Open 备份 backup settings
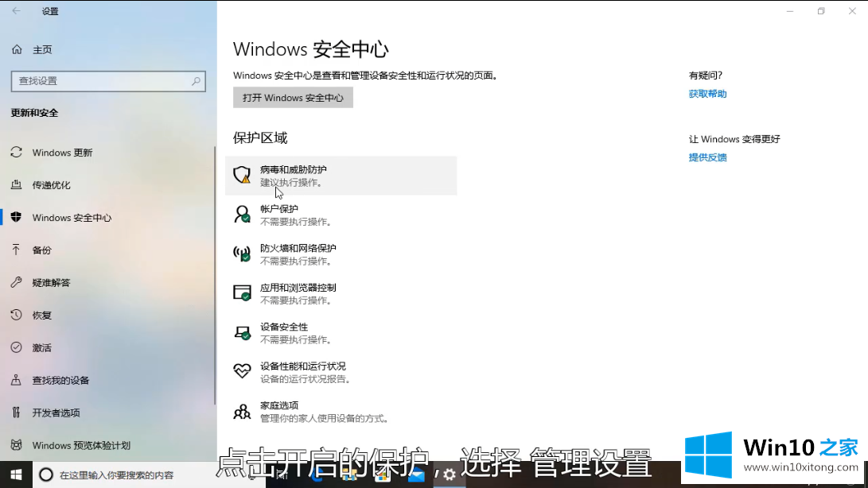 point(41,250)
